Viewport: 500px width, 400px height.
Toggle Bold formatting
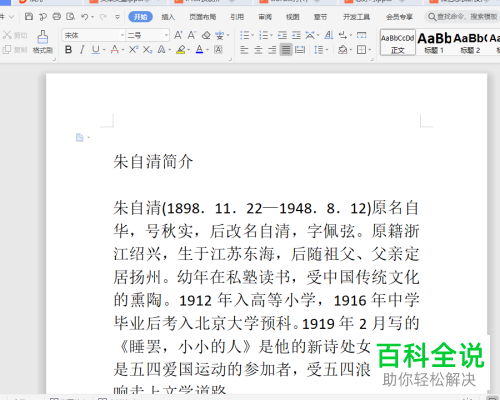(x=68, y=50)
